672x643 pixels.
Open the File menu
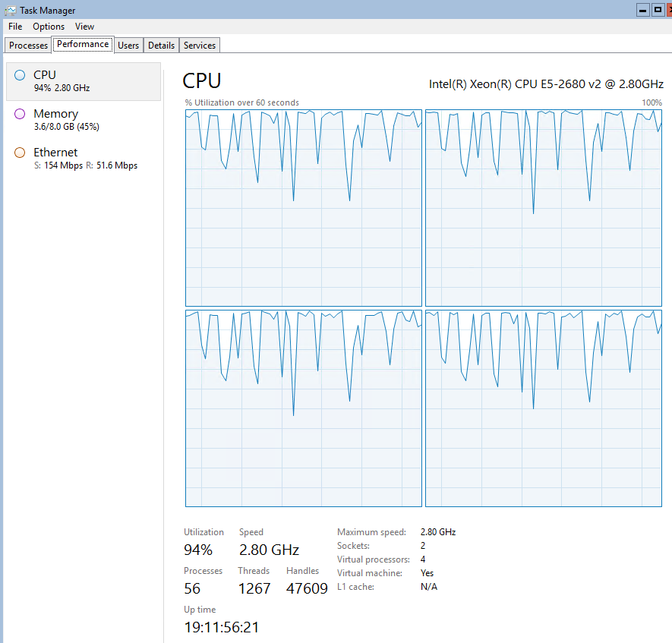(x=15, y=27)
